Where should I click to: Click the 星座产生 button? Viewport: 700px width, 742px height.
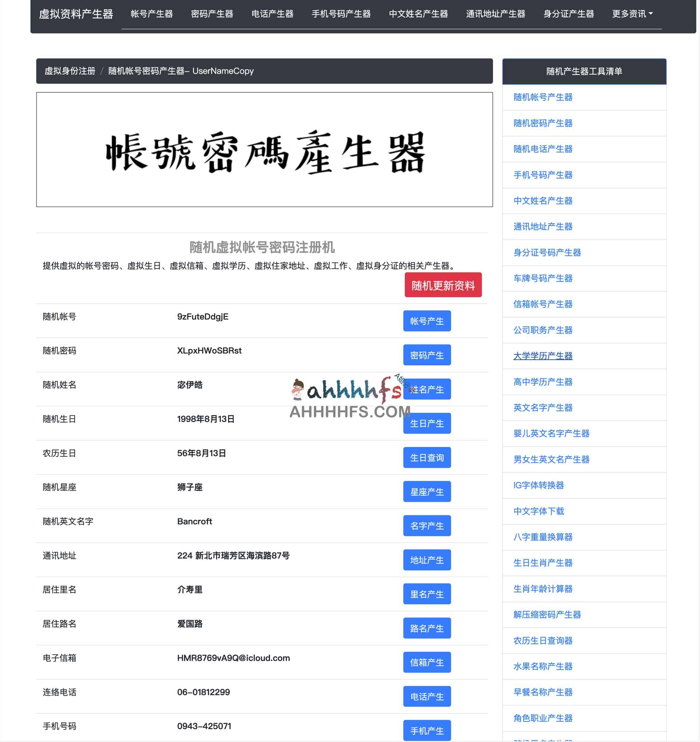427,492
